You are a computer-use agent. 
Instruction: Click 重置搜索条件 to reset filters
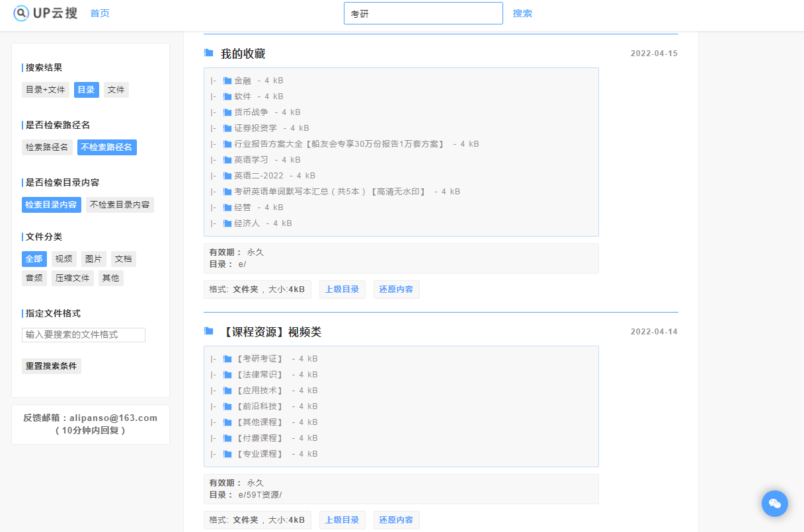52,366
